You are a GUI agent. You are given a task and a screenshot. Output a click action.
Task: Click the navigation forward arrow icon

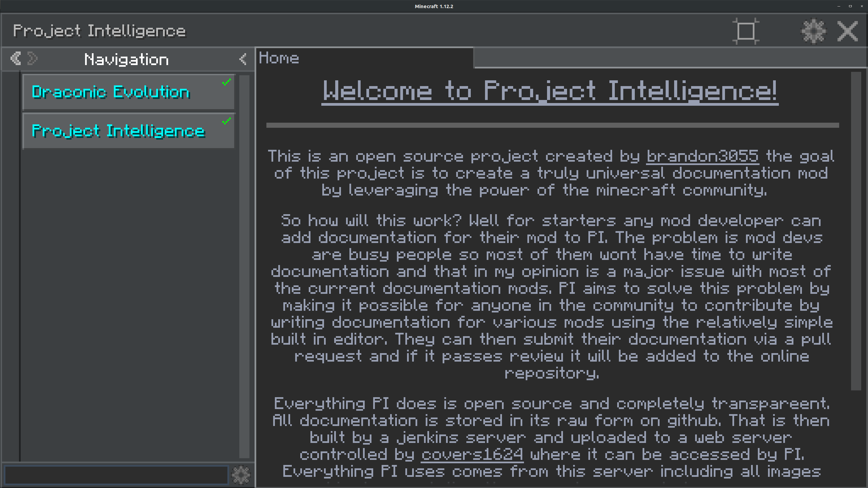33,59
